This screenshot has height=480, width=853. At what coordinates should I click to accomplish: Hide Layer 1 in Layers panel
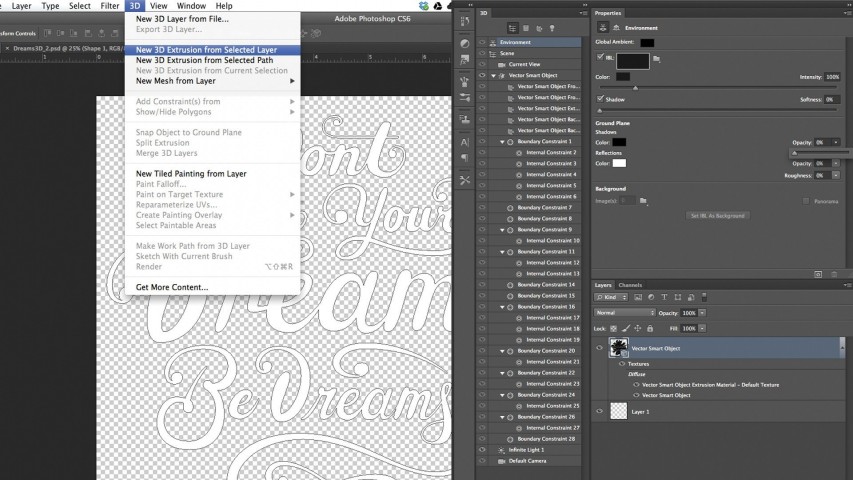tap(599, 411)
